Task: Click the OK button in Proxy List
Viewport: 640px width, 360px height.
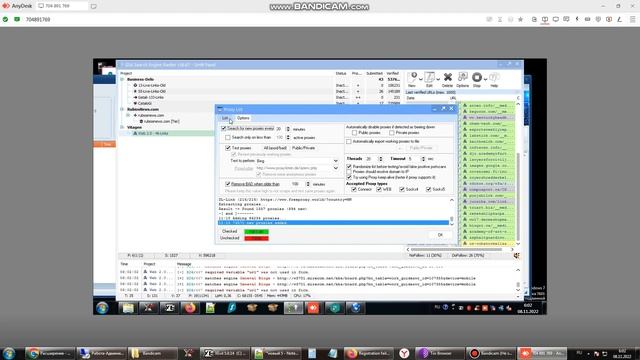Action: [x=440, y=235]
